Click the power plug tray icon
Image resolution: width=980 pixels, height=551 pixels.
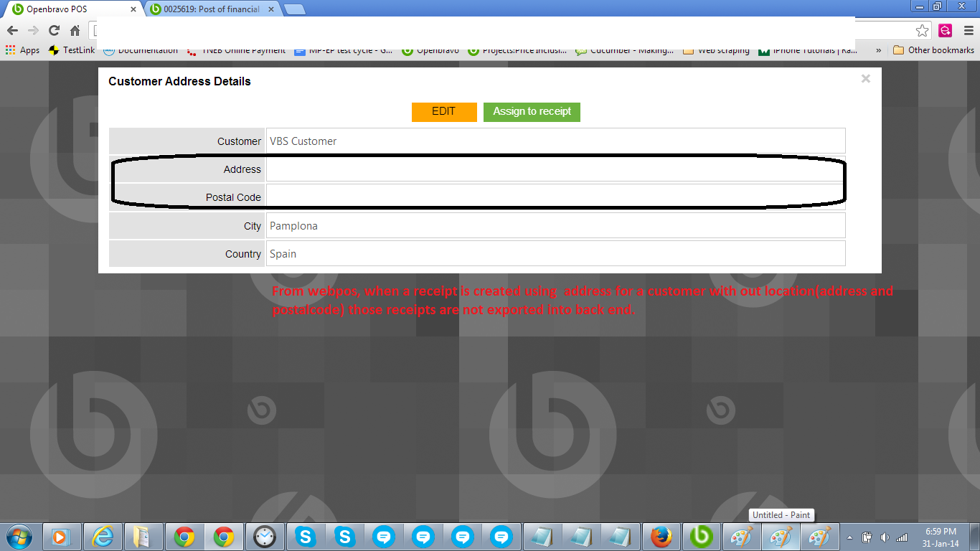pyautogui.click(x=867, y=537)
